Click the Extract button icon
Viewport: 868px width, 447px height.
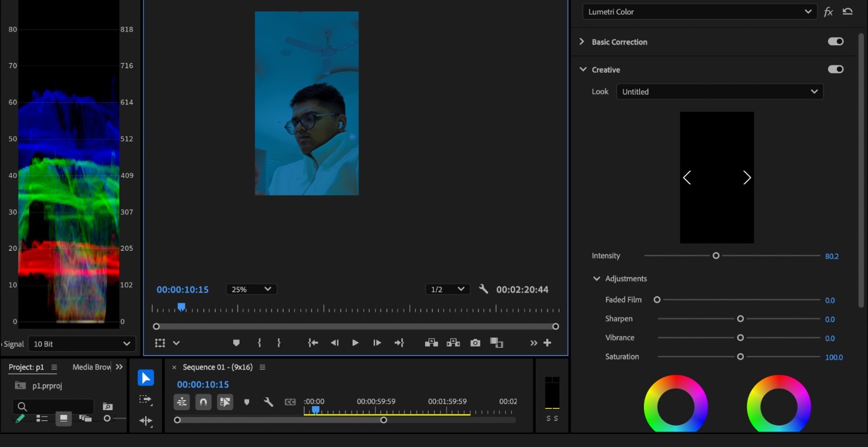(x=453, y=343)
